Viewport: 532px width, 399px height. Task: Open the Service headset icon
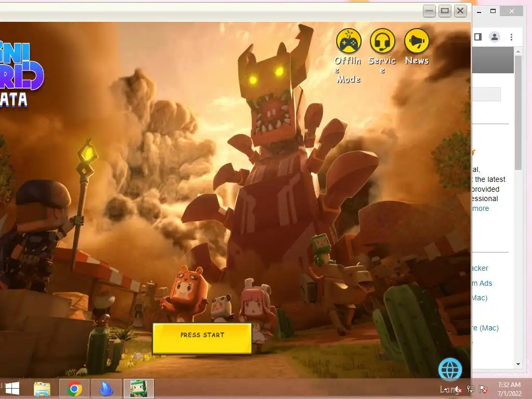point(382,41)
